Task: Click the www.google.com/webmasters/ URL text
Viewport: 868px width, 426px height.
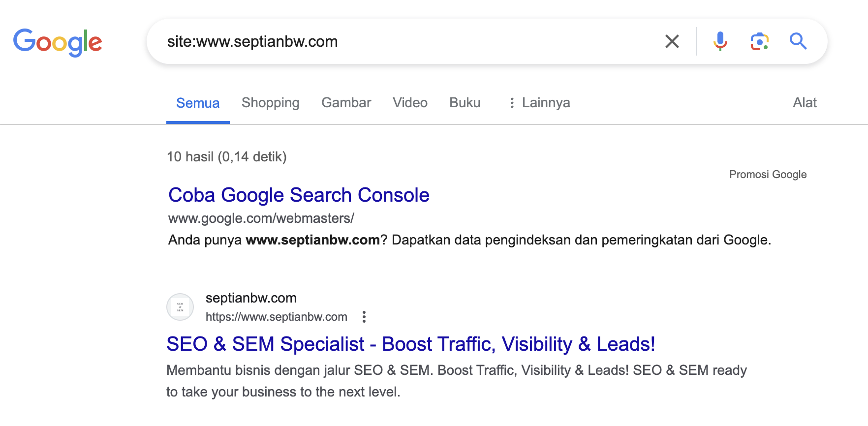Action: pyautogui.click(x=261, y=218)
